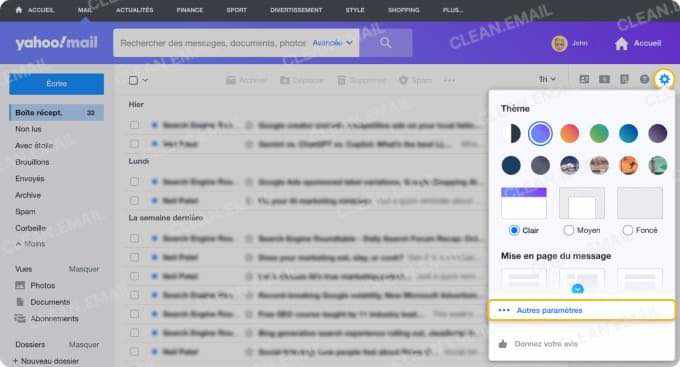Click the Yahoo Mail logo
Screen dimensions: 680x367
coord(56,43)
